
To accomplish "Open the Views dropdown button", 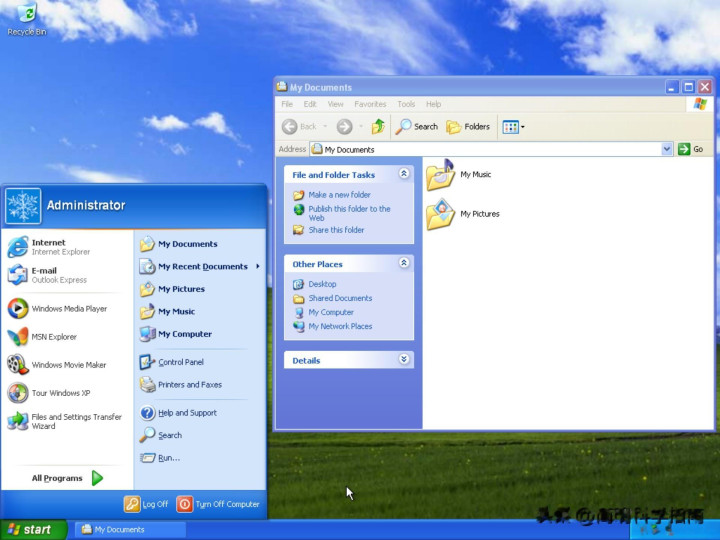I will pos(513,127).
